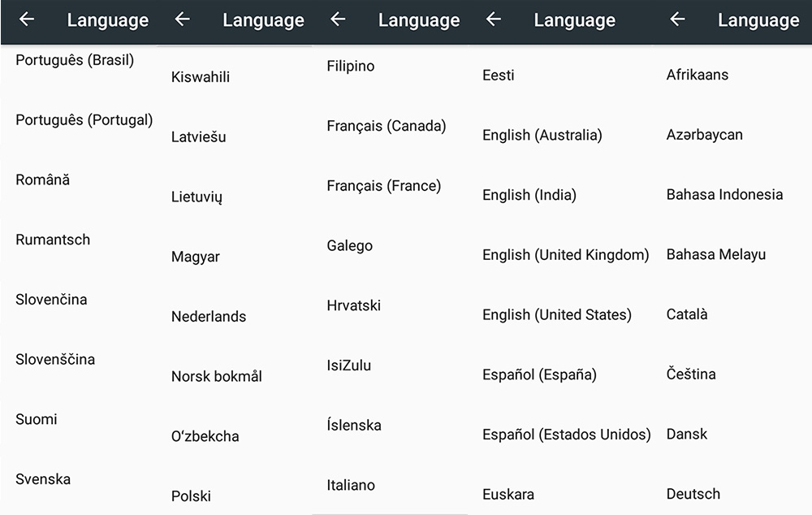812x515 pixels.
Task: Select Deutsch as the language
Action: [x=693, y=494]
